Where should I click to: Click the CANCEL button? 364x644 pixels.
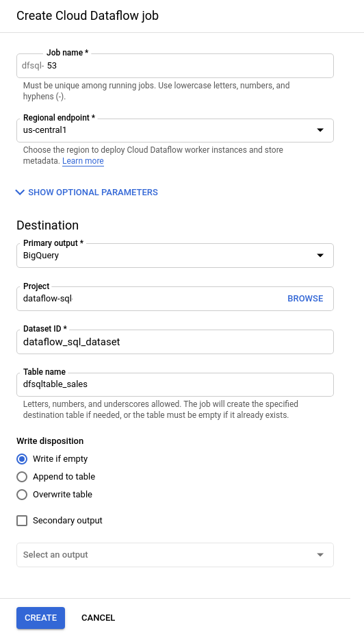(x=98, y=618)
